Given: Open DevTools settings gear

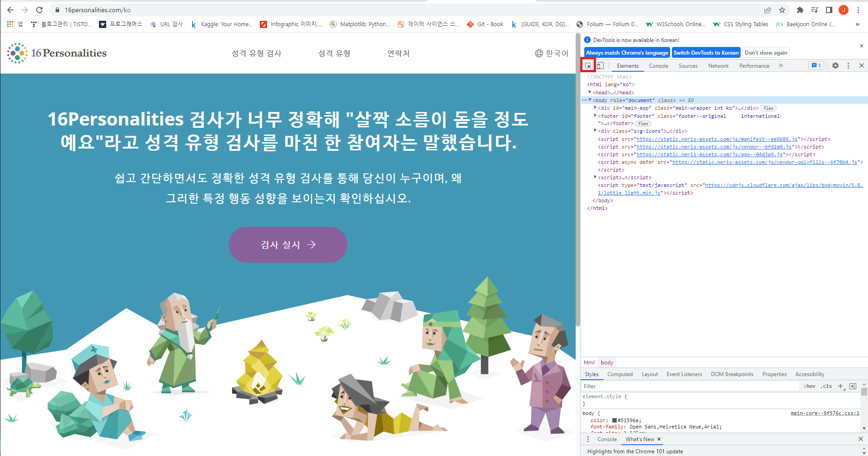Looking at the screenshot, I should click(835, 65).
